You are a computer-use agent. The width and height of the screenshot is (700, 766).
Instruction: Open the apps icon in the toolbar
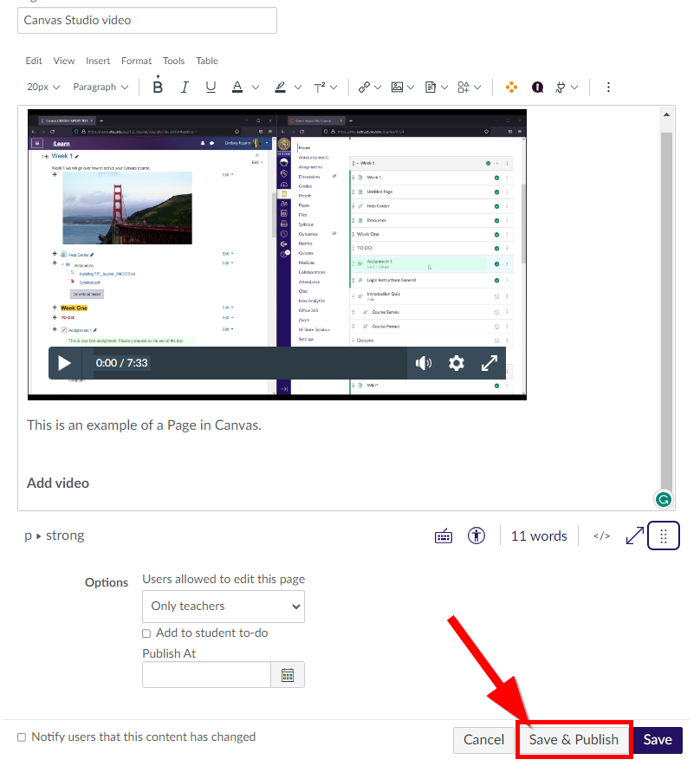[463, 87]
